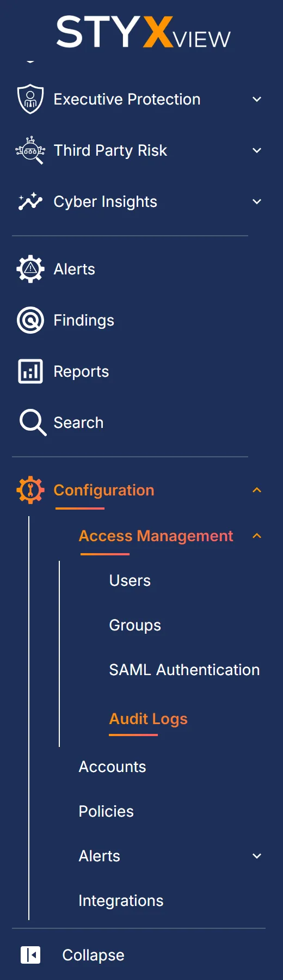Viewport: 283px width, 980px height.
Task: Click the Collapse label
Action: pyautogui.click(x=93, y=955)
